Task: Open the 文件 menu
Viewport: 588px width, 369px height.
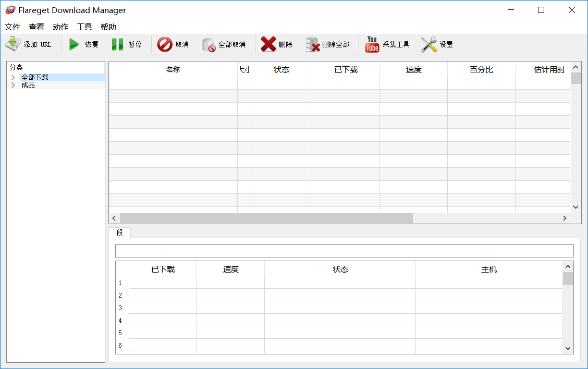Action: [13, 27]
